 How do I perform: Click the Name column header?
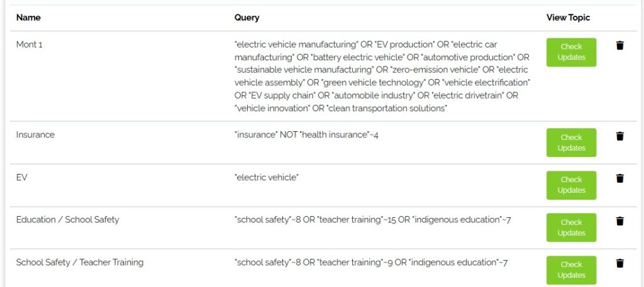(x=27, y=18)
